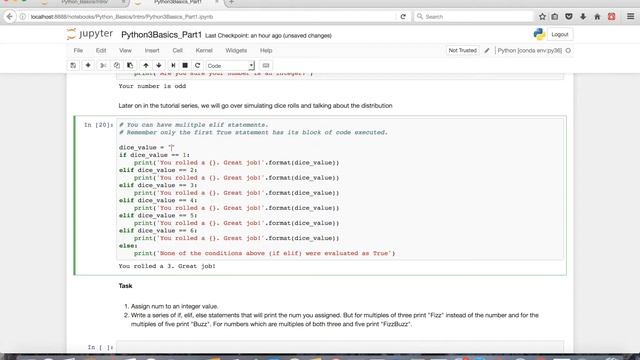The height and width of the screenshot is (360, 640).
Task: Paste cells below icon
Action: pos(130,65)
